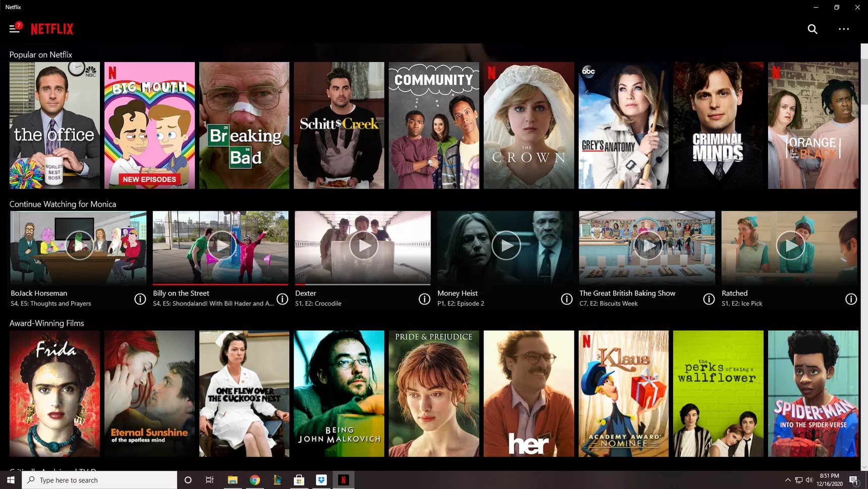
Task: Select the Community poster
Action: coord(434,125)
